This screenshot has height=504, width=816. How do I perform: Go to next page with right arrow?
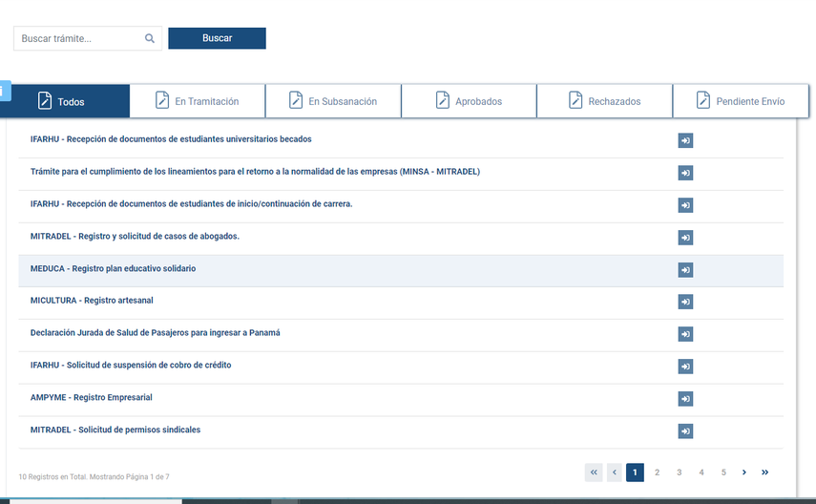click(744, 472)
